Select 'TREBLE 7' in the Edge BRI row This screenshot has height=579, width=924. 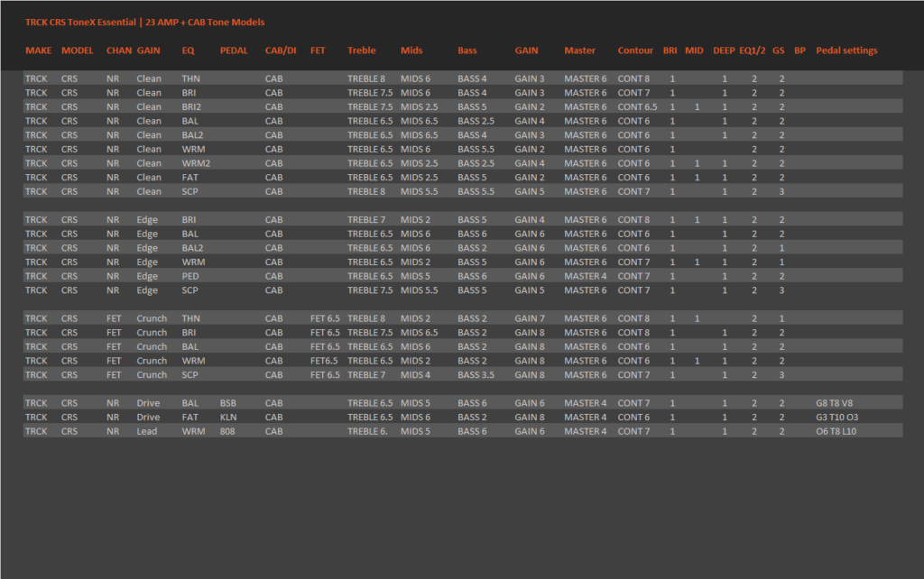366,220
